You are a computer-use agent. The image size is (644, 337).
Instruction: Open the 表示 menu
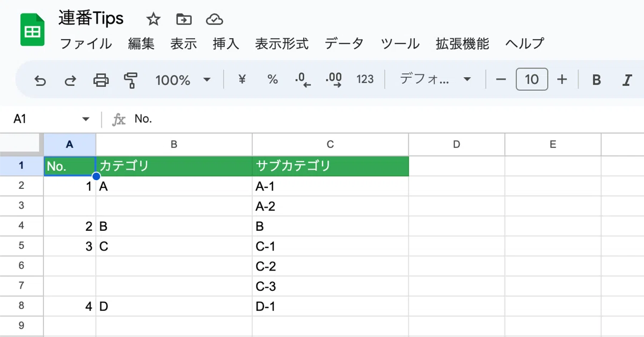coord(184,43)
